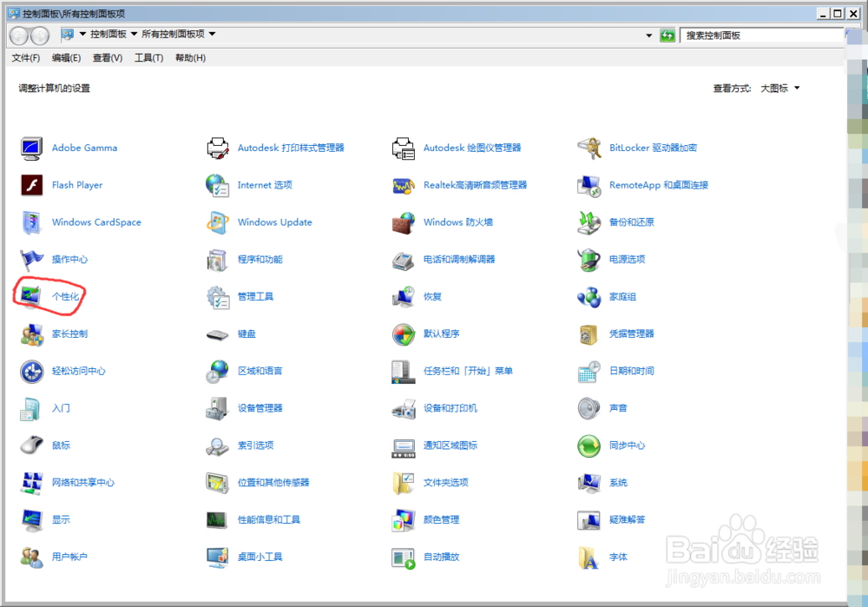The height and width of the screenshot is (607, 868).
Task: Open the Adobe Gamma icon
Action: pos(31,148)
